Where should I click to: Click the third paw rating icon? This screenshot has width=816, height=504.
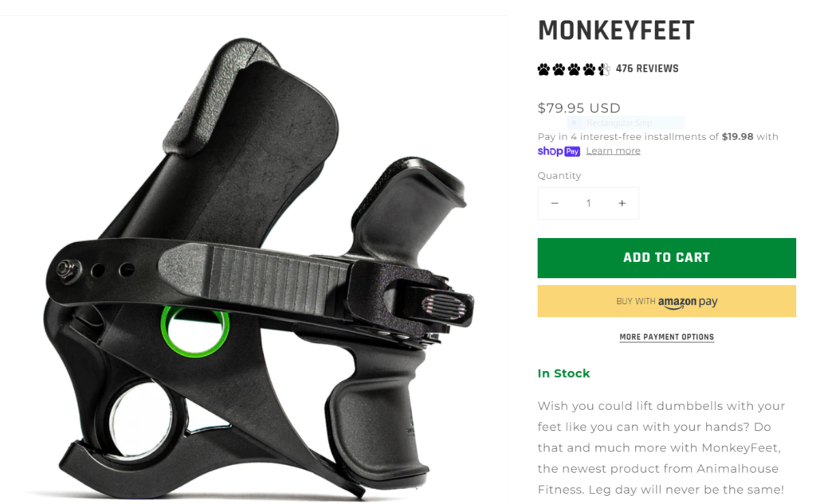[574, 69]
